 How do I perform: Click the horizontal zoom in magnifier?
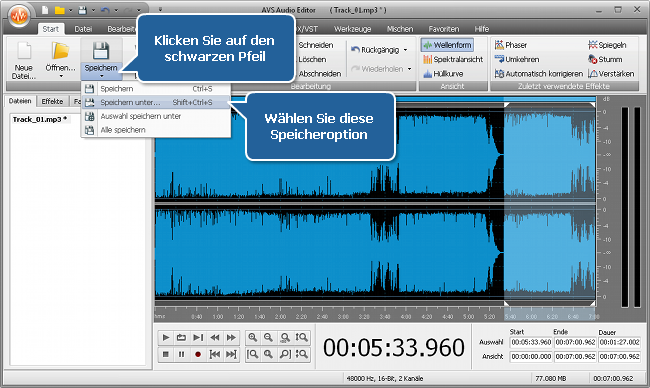252,337
